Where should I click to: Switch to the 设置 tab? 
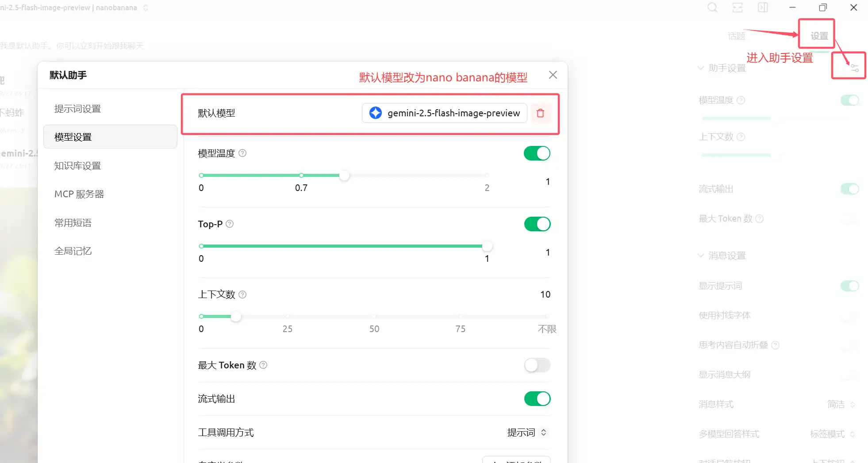pyautogui.click(x=819, y=36)
